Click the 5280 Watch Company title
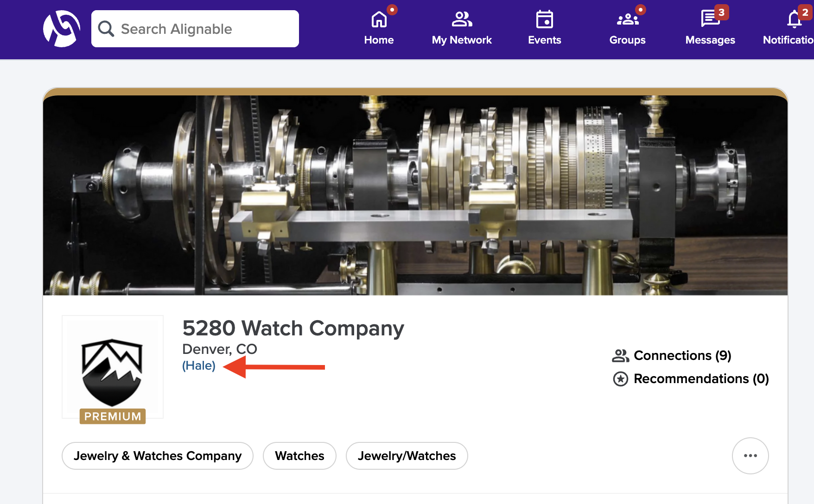814x504 pixels. (293, 328)
